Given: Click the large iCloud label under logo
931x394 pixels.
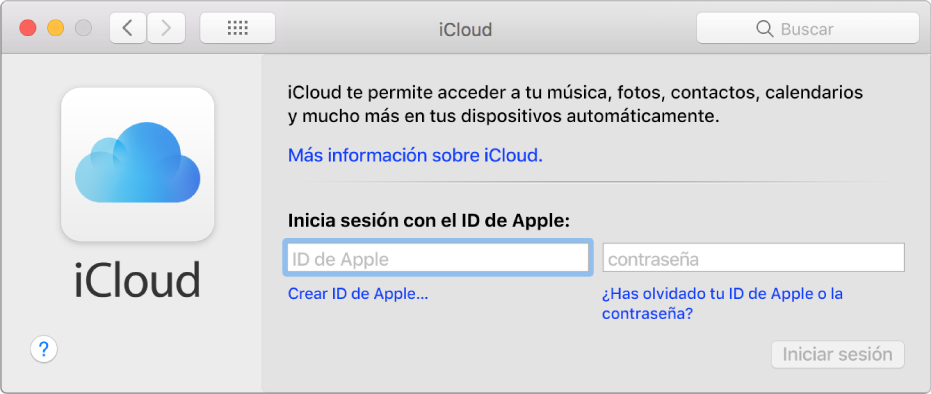Looking at the screenshot, I should 138,280.
